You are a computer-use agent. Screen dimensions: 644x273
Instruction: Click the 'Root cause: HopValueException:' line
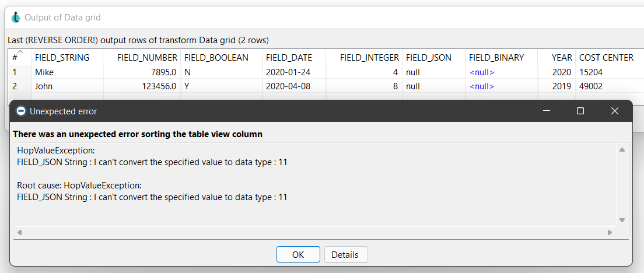(x=79, y=185)
